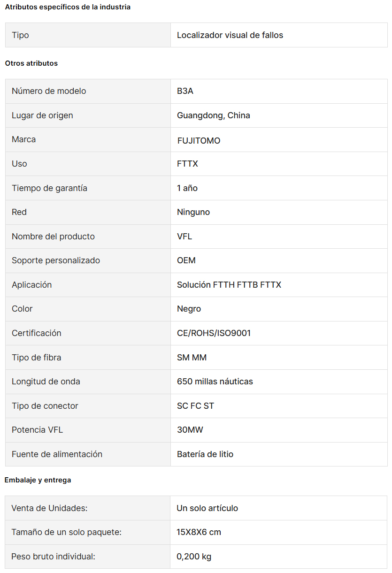Click 'Guangdong, China' origin value
Image resolution: width=392 pixels, height=573 pixels.
pos(214,115)
